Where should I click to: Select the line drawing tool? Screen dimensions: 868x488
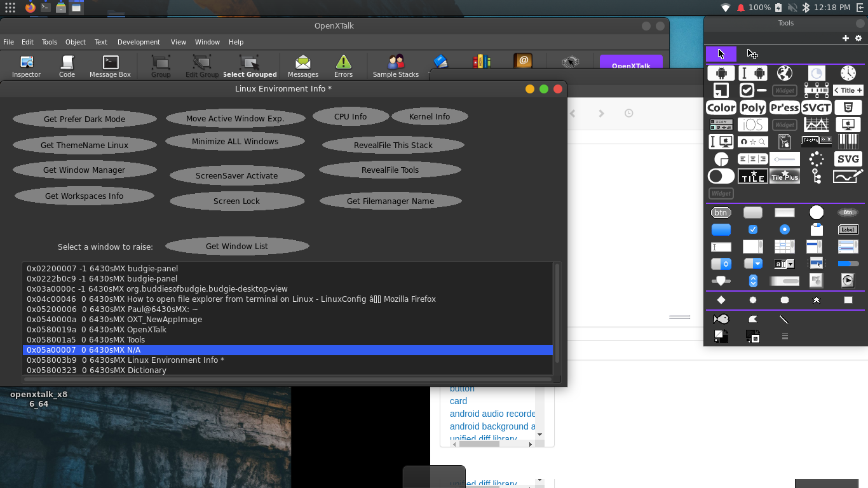(784, 319)
